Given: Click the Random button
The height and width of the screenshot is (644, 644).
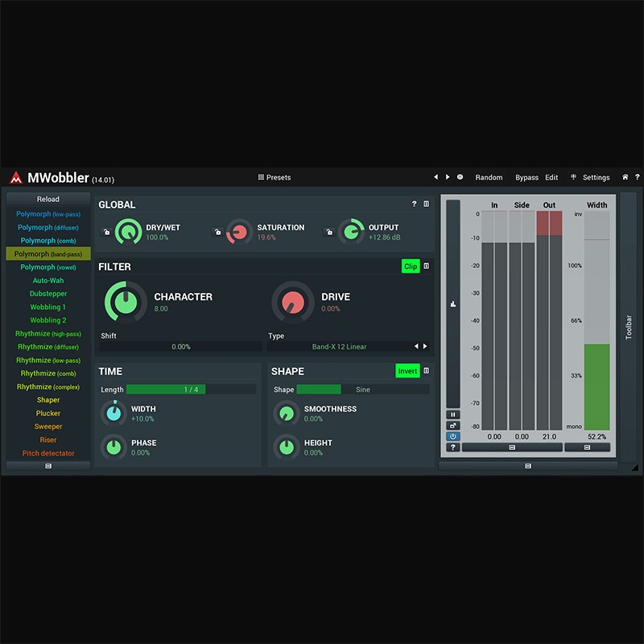Looking at the screenshot, I should (489, 177).
